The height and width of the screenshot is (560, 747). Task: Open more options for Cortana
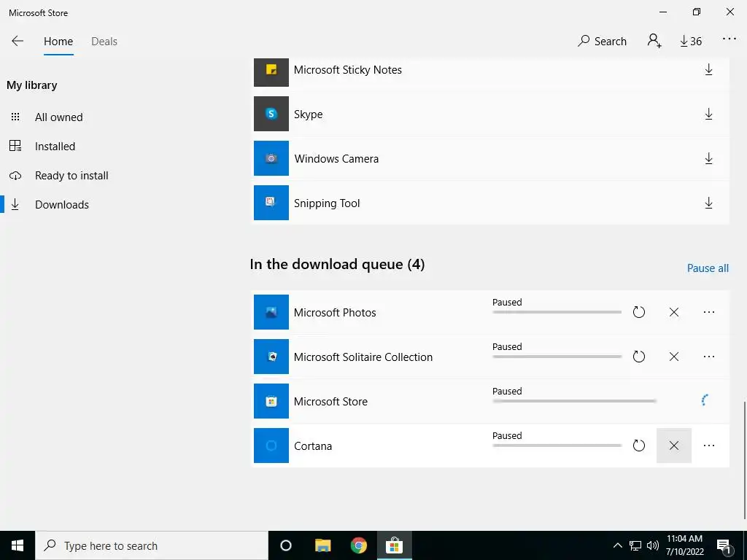[x=709, y=446]
